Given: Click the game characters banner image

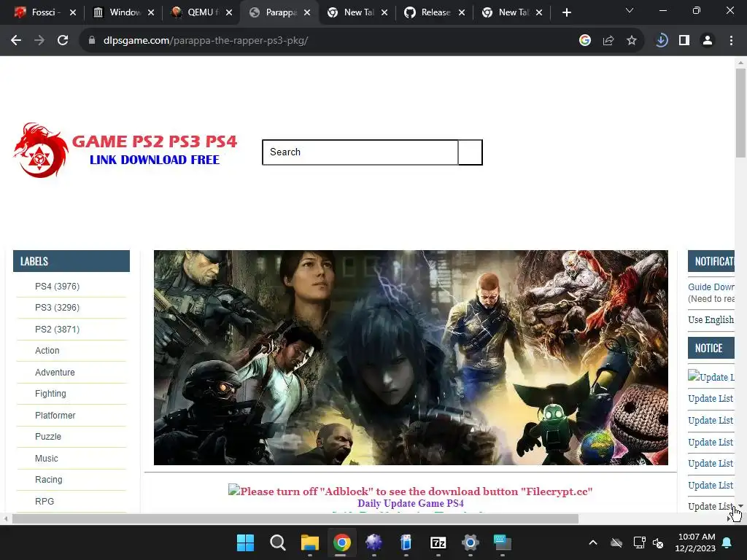Looking at the screenshot, I should coord(411,357).
